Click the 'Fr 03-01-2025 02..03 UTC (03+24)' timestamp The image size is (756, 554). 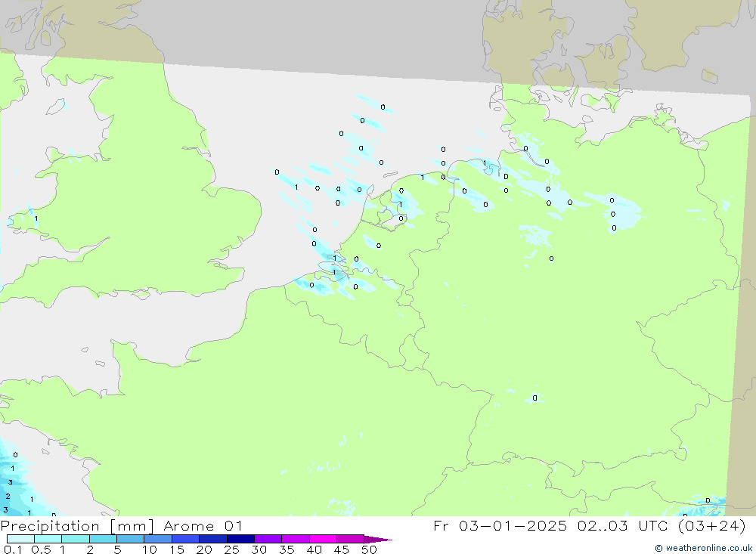(x=590, y=525)
